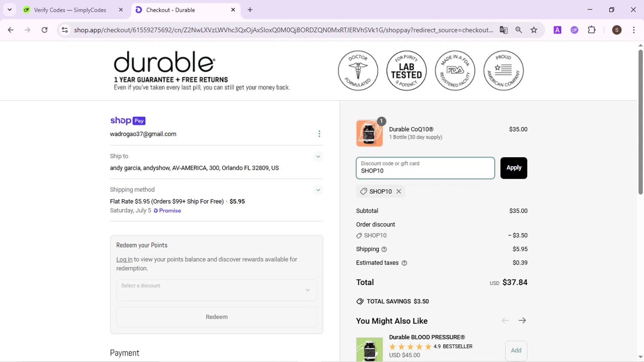Image resolution: width=644 pixels, height=362 pixels.
Task: Click the Durable logo
Action: (164, 62)
